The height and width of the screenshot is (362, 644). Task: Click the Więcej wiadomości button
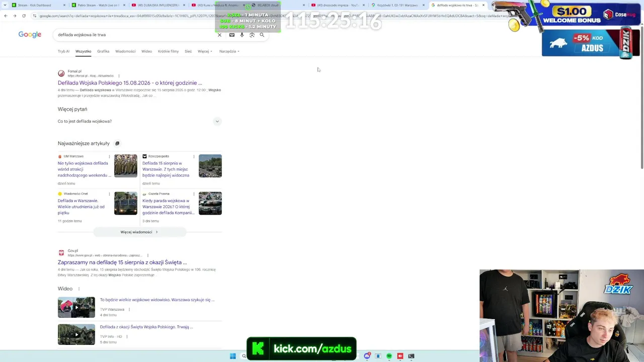139,232
